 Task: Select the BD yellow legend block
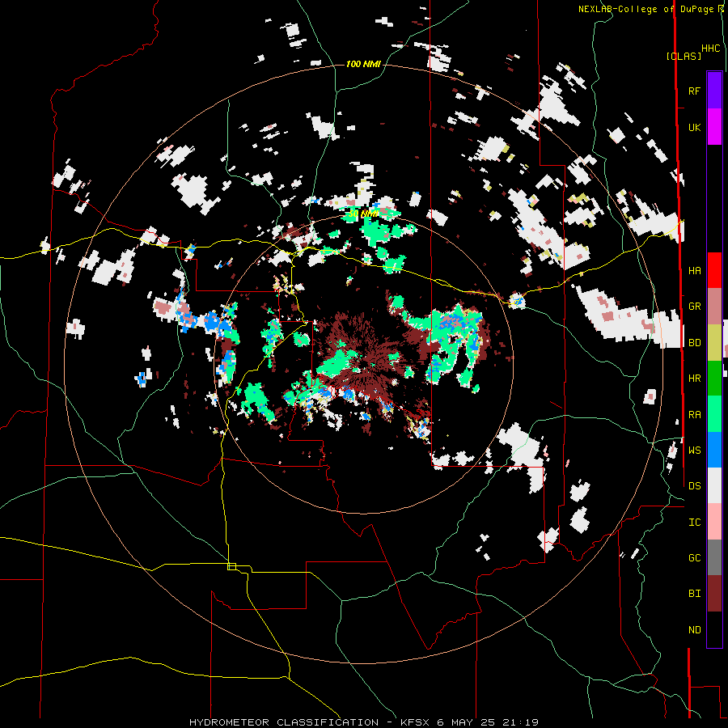click(x=714, y=343)
